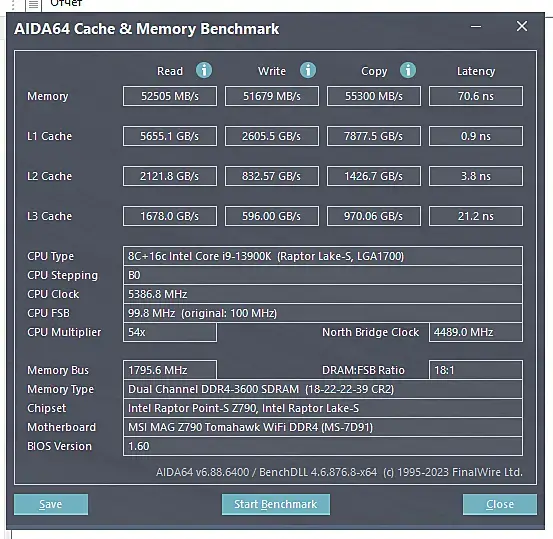Click the Motherboard MSI MAG Z790 field
This screenshot has width=553, height=539.
click(x=323, y=427)
